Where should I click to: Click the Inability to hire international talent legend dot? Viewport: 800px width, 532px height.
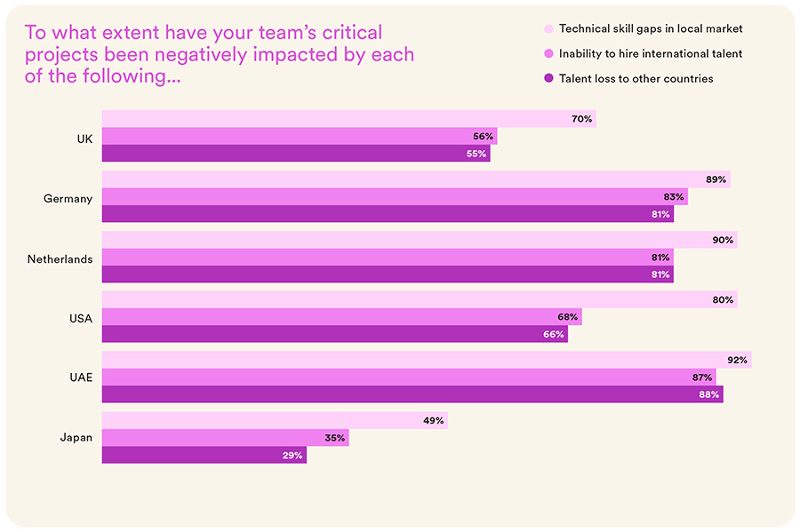(x=547, y=54)
